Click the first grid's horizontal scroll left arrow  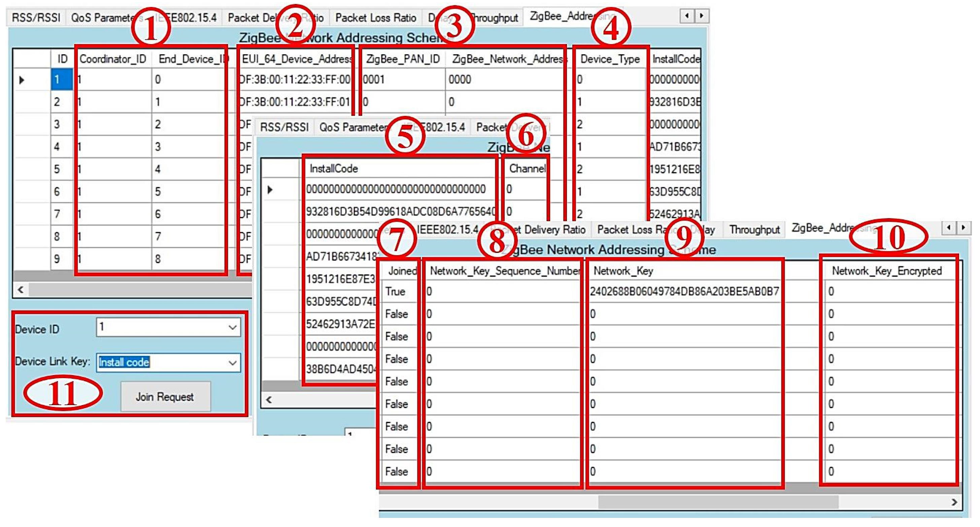(21, 290)
